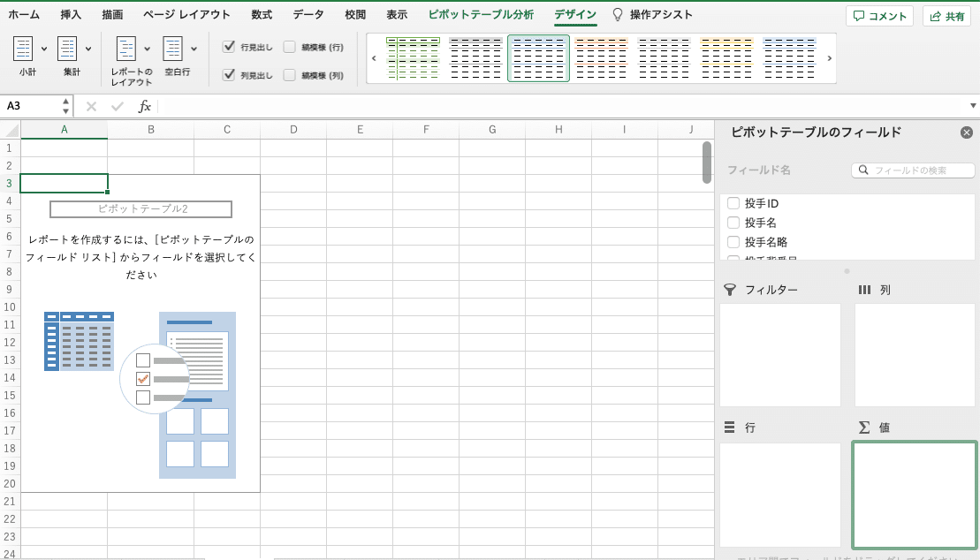Enable 縞模様 (列) banded columns checkbox
The height and width of the screenshot is (560, 980).
pyautogui.click(x=289, y=75)
